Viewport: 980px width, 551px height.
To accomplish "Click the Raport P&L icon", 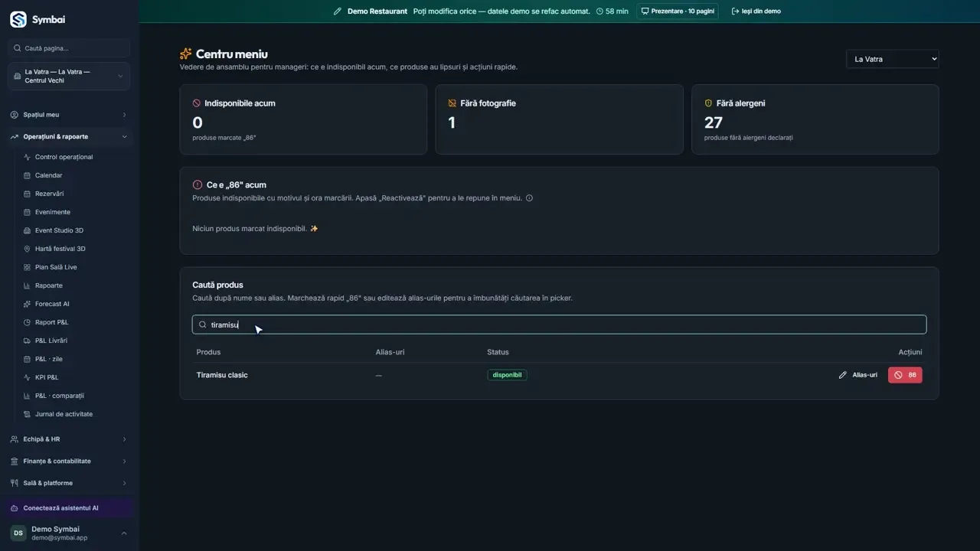I will (28, 322).
